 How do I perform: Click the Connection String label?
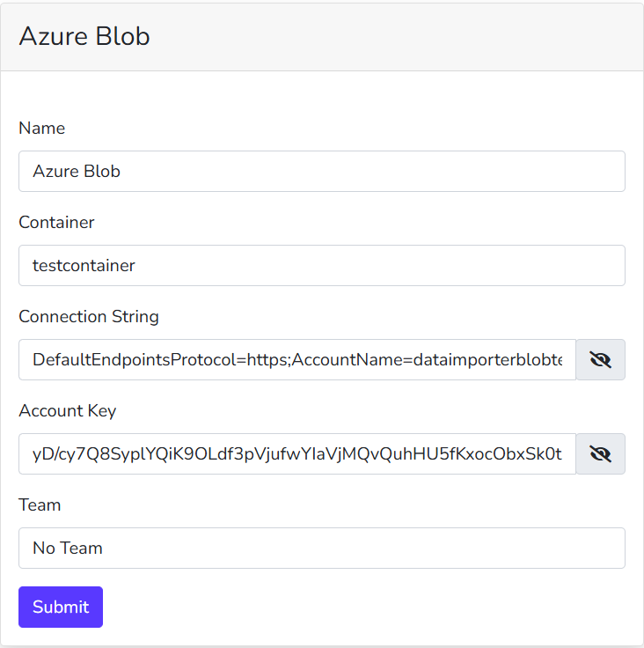tap(89, 317)
